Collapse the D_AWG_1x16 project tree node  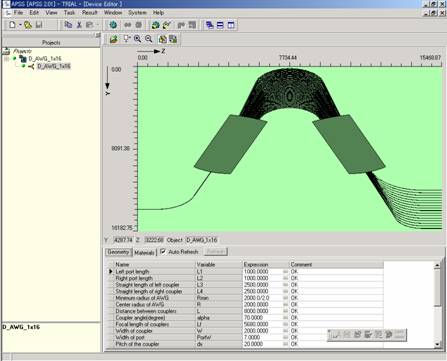pos(6,59)
